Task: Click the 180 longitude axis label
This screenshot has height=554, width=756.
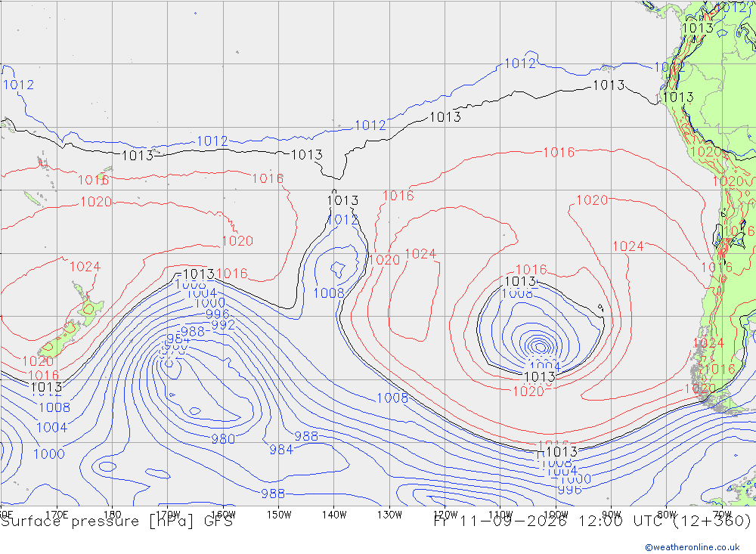Action: [x=113, y=515]
